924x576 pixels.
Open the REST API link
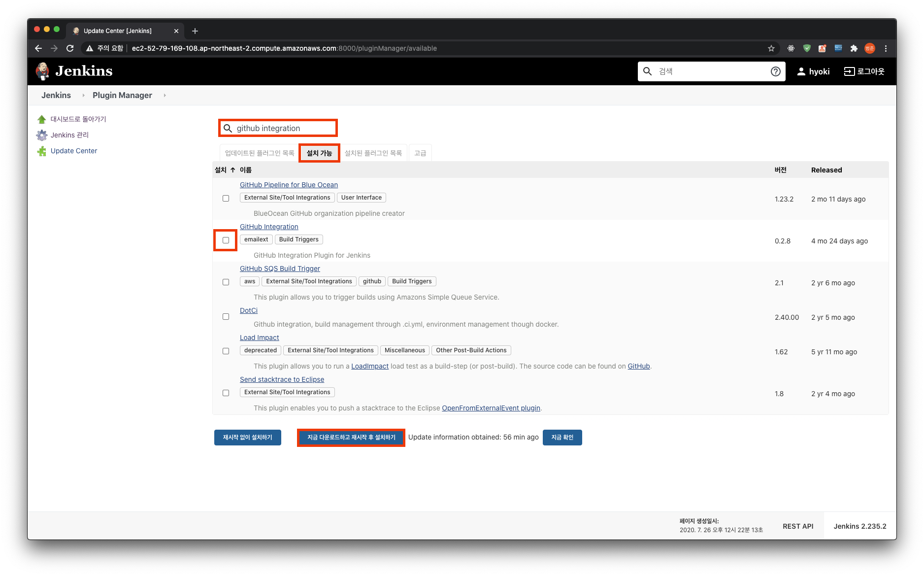tap(798, 526)
